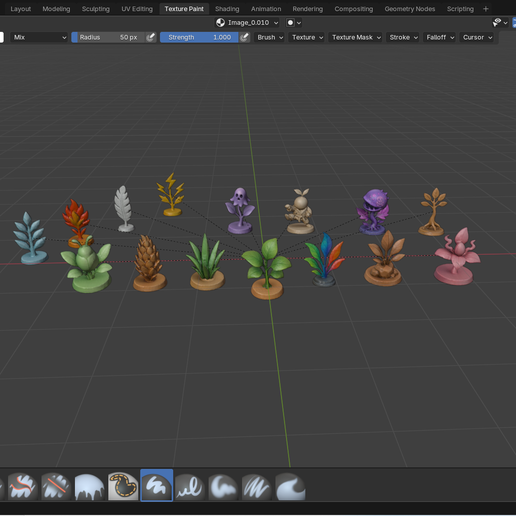Select the Texture Paint workspace tab
Image resolution: width=516 pixels, height=516 pixels.
[x=184, y=9]
